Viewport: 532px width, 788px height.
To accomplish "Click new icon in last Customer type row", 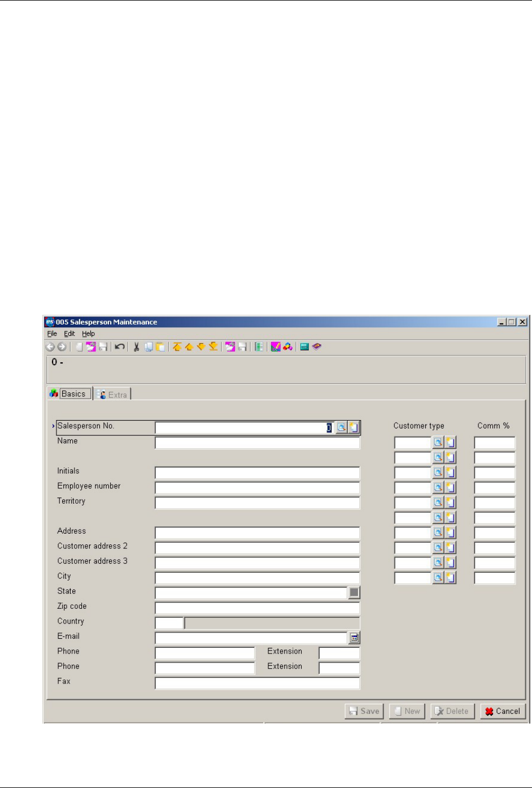I will (x=450, y=578).
